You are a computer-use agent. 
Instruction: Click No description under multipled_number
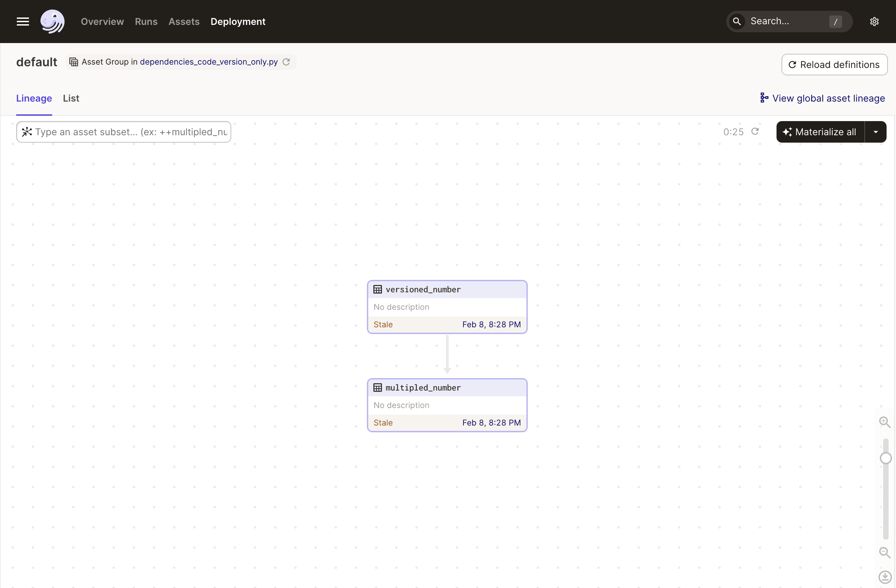pyautogui.click(x=401, y=405)
